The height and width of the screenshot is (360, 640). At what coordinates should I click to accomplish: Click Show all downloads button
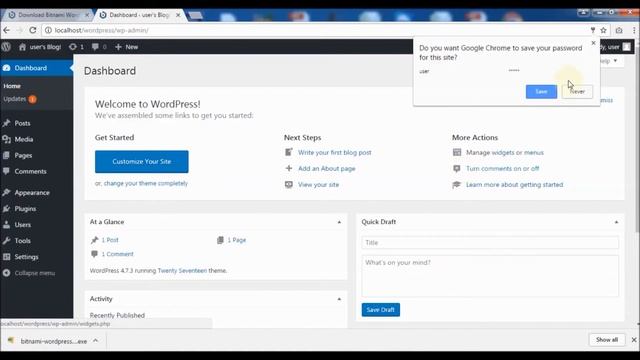click(x=607, y=340)
